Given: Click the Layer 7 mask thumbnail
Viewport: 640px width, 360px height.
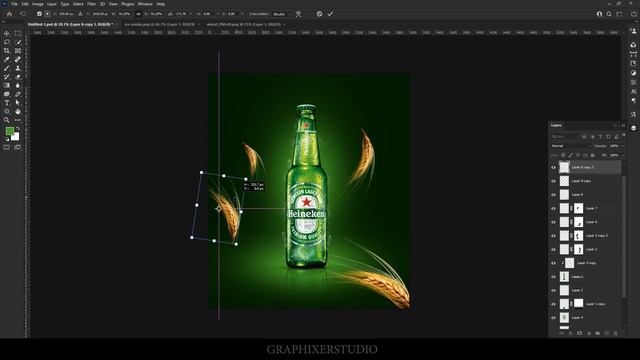Looking at the screenshot, I should click(578, 209).
